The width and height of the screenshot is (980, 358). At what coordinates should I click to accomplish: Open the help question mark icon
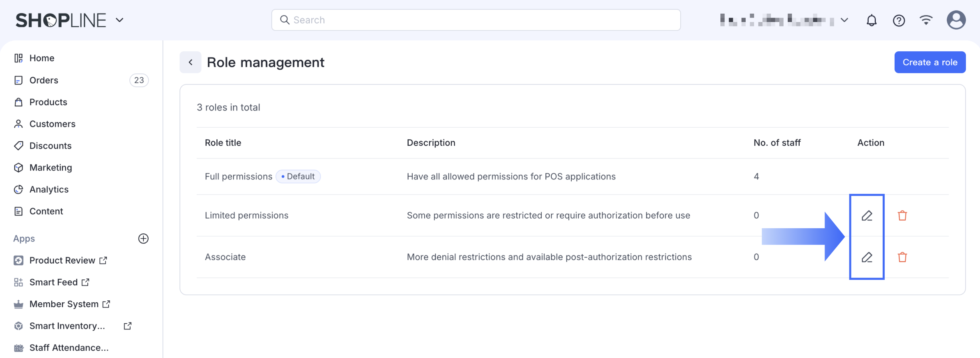pos(899,20)
